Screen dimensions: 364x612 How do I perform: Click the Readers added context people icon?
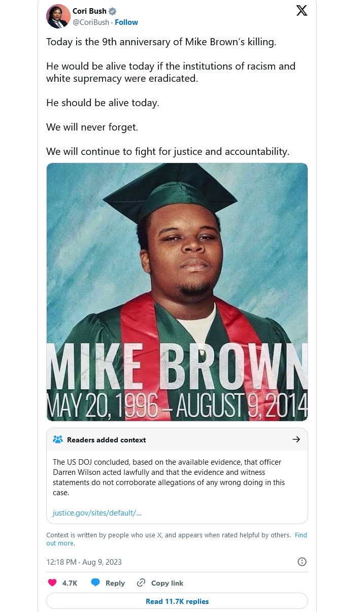pos(58,440)
